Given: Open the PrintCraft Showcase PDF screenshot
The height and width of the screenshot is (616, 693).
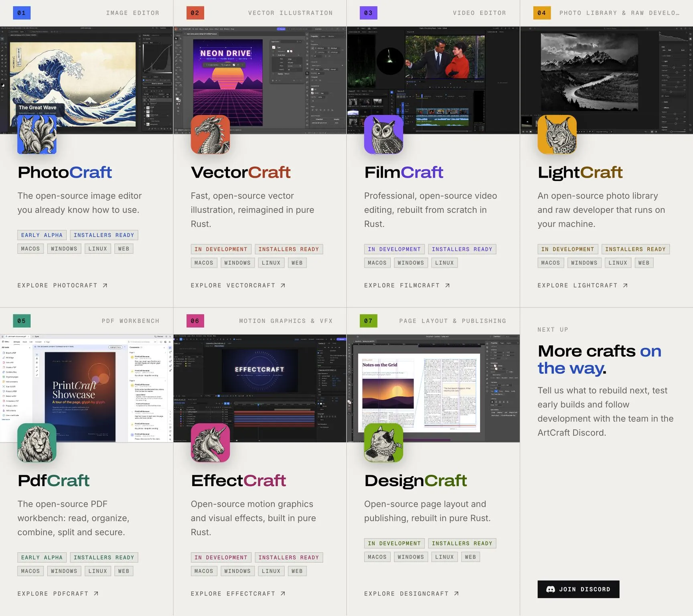Looking at the screenshot, I should click(x=87, y=388).
